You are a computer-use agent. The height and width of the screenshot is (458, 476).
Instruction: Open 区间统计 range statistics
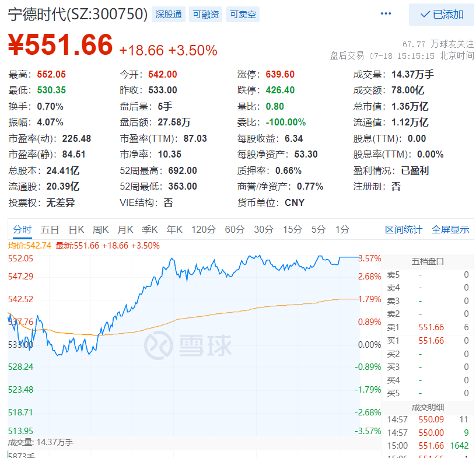(x=404, y=230)
